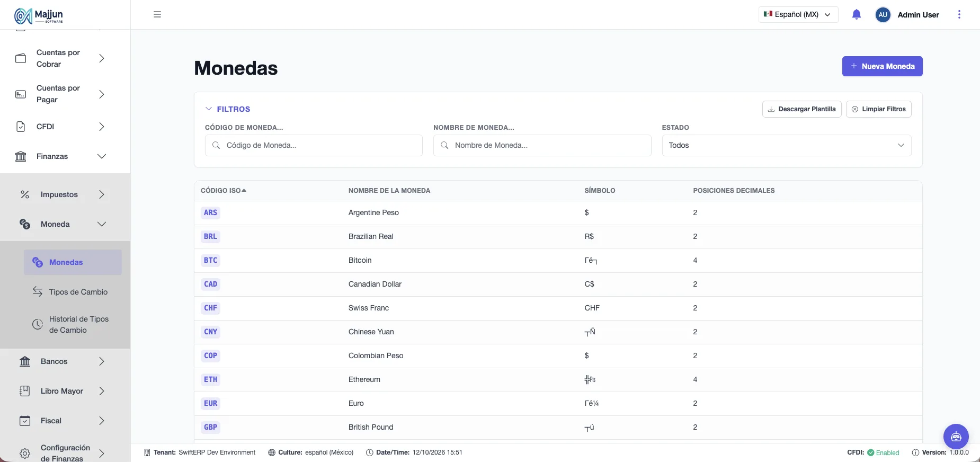Click the Nueva Moneda button

(883, 66)
